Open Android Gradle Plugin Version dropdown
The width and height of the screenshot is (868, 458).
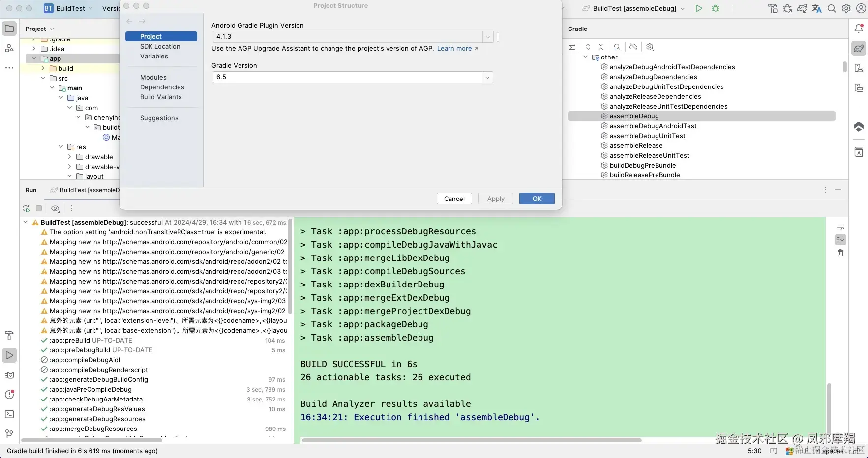(x=487, y=37)
